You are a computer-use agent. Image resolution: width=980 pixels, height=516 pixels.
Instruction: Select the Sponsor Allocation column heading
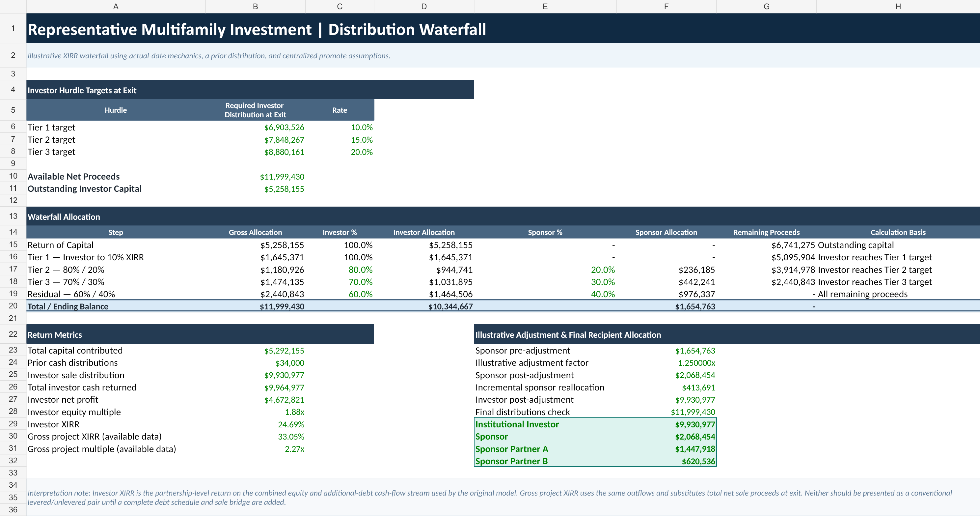666,232
